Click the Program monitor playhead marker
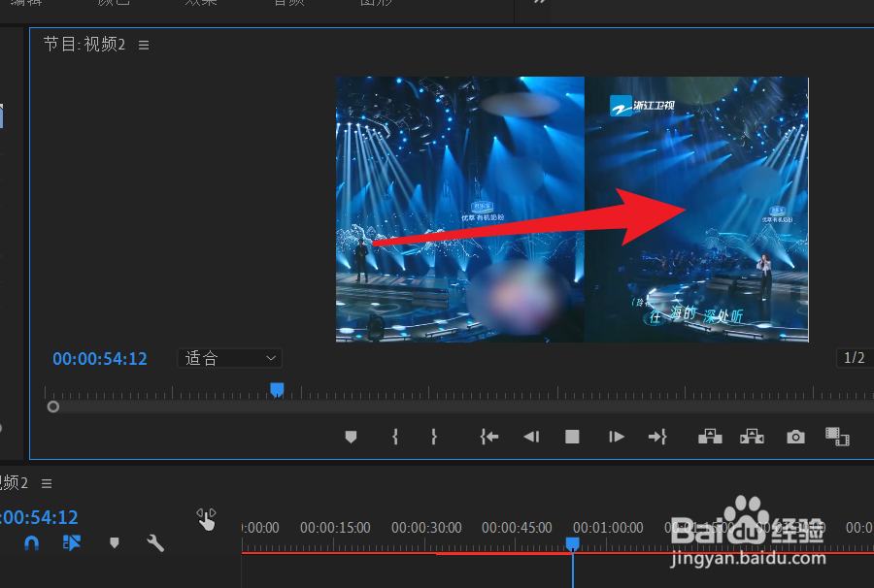874x588 pixels. [277, 389]
